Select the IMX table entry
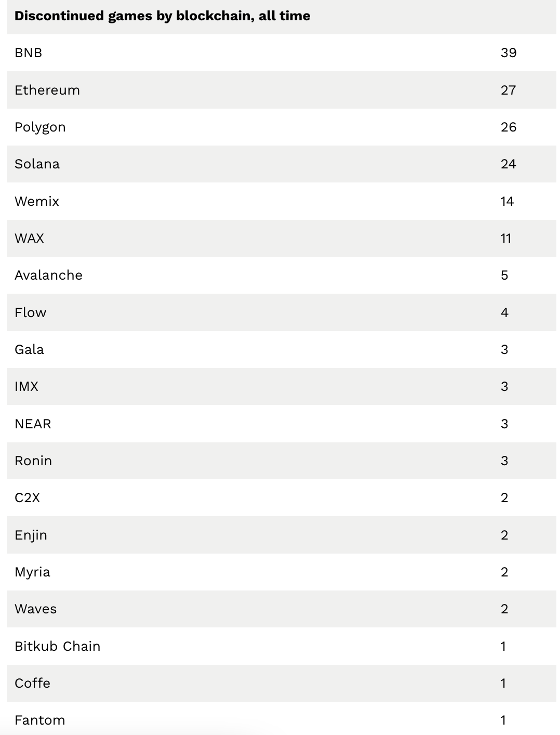The image size is (560, 735). click(x=281, y=386)
